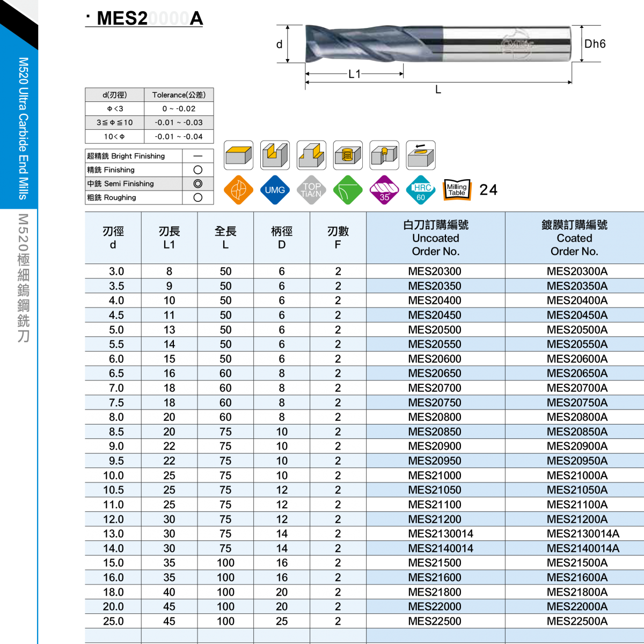
Task: Click the teal HRC 60 hardness icon
Action: [x=421, y=190]
